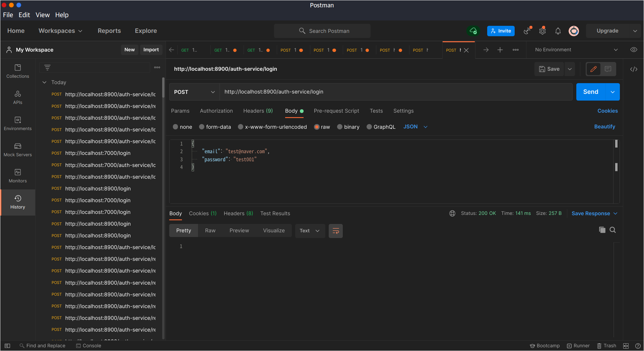Viewport: 644px width, 351px height.
Task: Switch to response Headers tab
Action: pyautogui.click(x=238, y=214)
